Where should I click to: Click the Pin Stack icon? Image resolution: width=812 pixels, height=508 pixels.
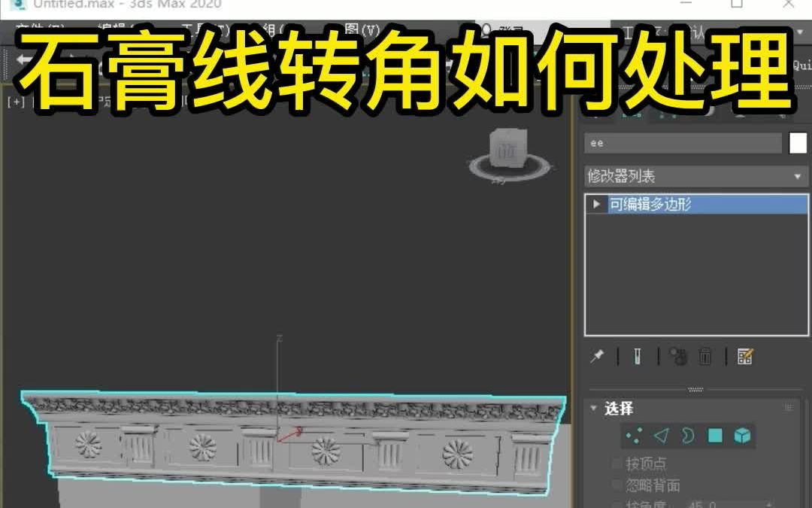click(x=596, y=355)
